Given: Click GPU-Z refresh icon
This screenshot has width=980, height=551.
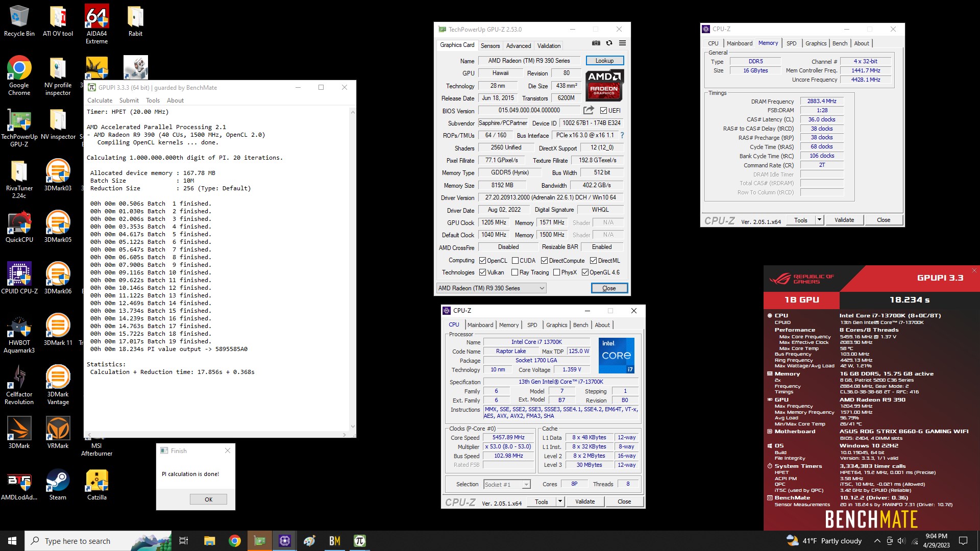Looking at the screenshot, I should point(609,43).
